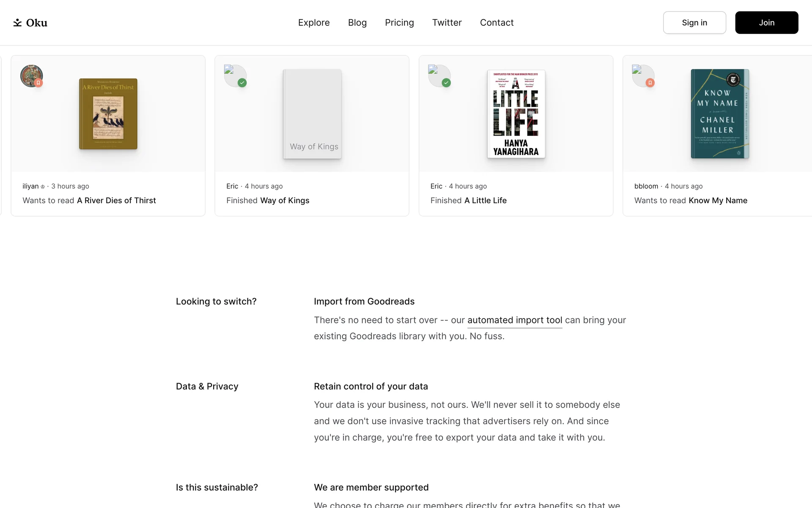Open iliyan's profile avatar
This screenshot has height=508, width=812.
31,76
